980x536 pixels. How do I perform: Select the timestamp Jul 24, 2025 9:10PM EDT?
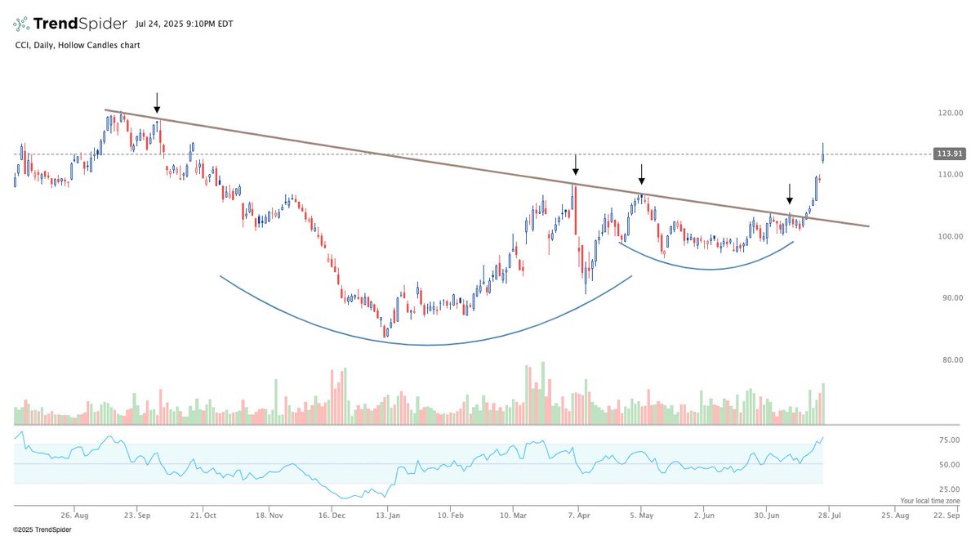pyautogui.click(x=184, y=25)
